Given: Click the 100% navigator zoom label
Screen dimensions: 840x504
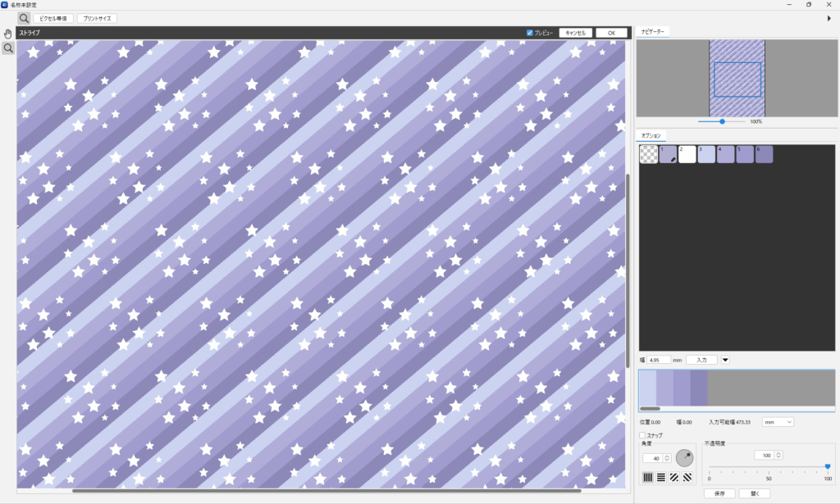Looking at the screenshot, I should click(x=756, y=121).
